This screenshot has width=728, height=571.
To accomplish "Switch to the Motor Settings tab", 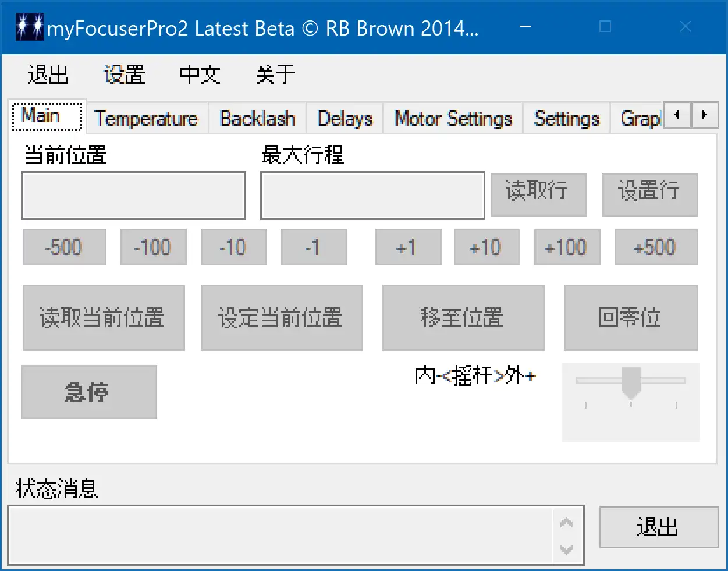I will pos(453,119).
